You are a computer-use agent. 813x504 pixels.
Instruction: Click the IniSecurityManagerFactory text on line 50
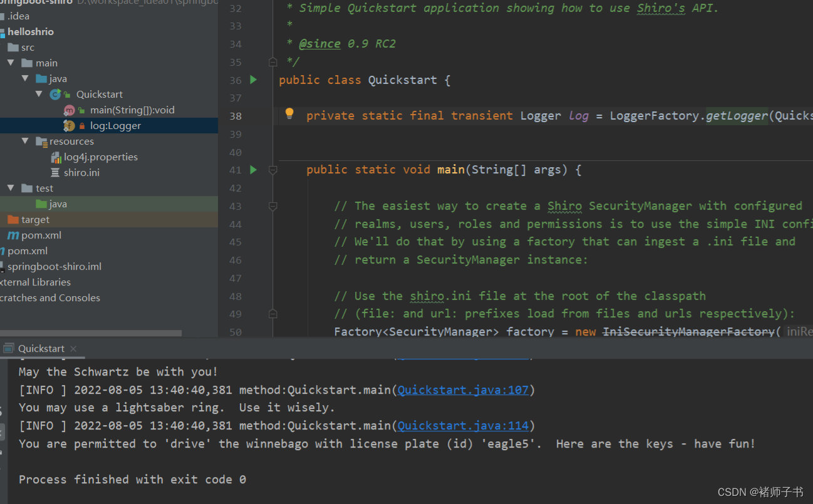click(x=688, y=331)
